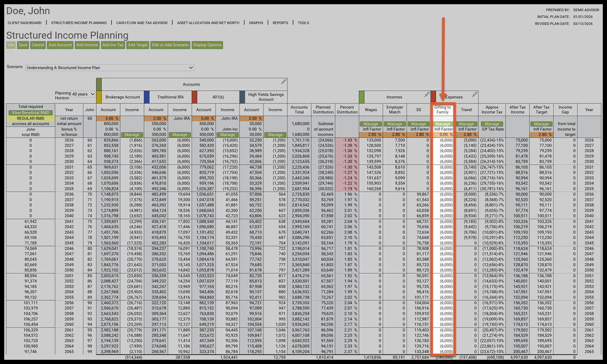This screenshot has width=607, height=364.
Task: Save the structured income plan
Action: point(23,45)
